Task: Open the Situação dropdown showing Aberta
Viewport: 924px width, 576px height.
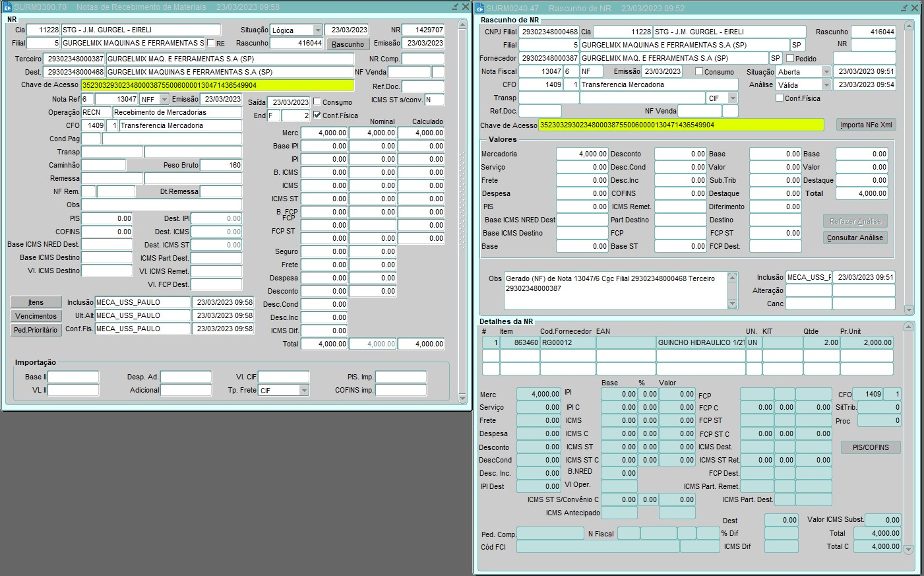Action: (x=826, y=72)
